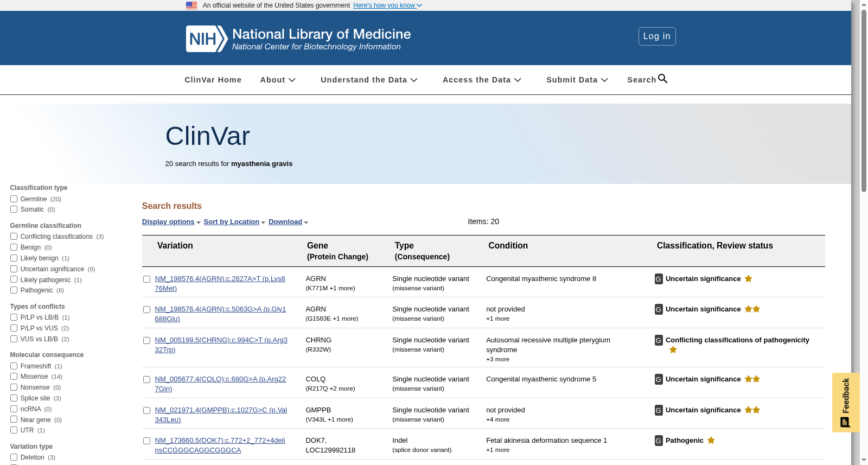Image resolution: width=868 pixels, height=465 pixels.
Task: Open the Sort by Location dropdown
Action: pos(234,222)
